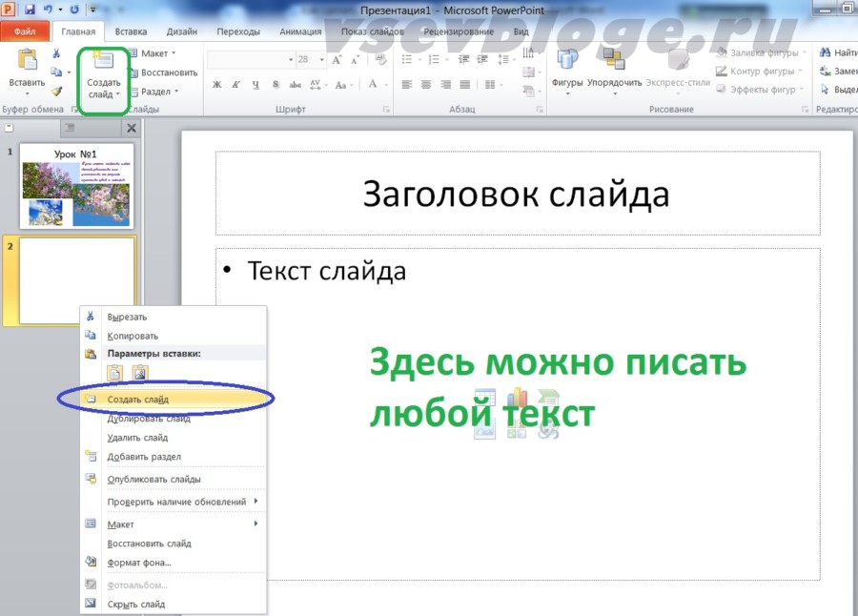Toggle Italic (К) formatting
Viewport: 858px width, 616px height.
(x=235, y=84)
